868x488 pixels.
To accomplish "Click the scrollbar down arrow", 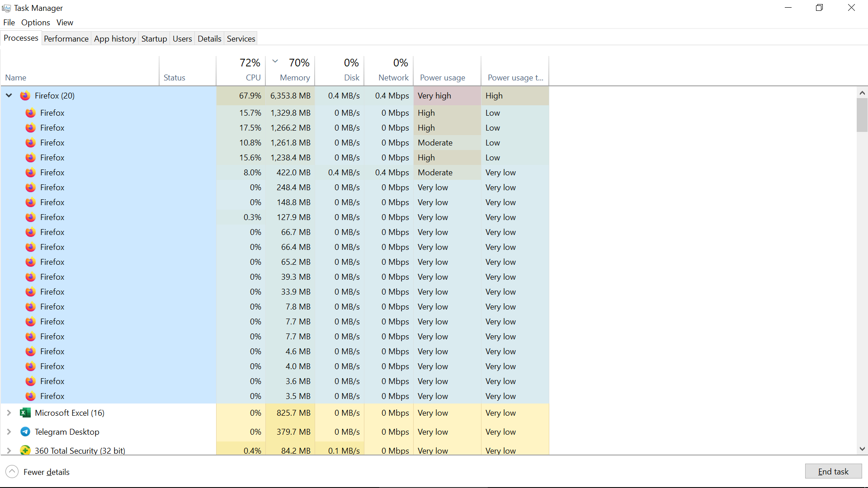I will tap(862, 449).
